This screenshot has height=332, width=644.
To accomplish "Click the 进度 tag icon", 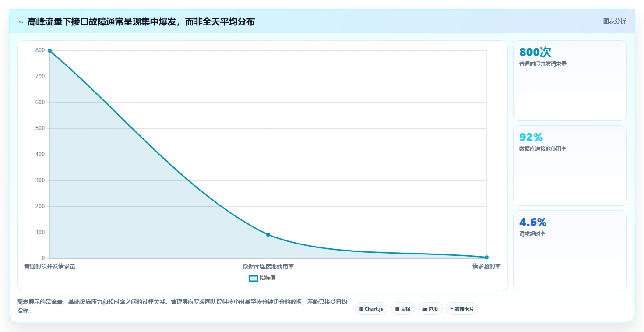I will [425, 309].
